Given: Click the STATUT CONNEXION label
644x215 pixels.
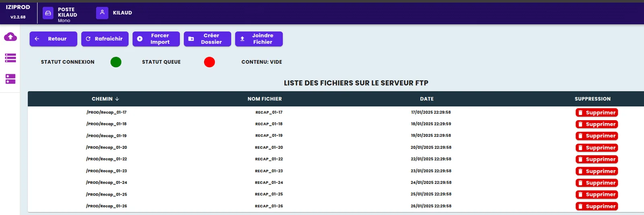Looking at the screenshot, I should [x=68, y=62].
